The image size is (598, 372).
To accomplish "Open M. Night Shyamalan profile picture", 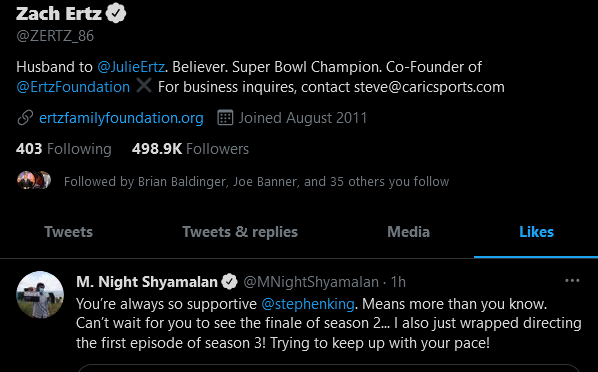I will (40, 295).
